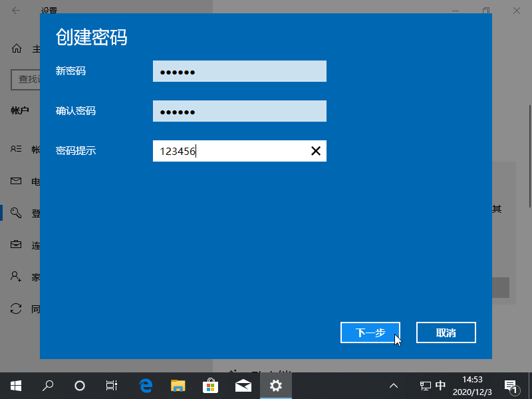
Task: Select 登录选项 key icon in sidebar
Action: [15, 213]
